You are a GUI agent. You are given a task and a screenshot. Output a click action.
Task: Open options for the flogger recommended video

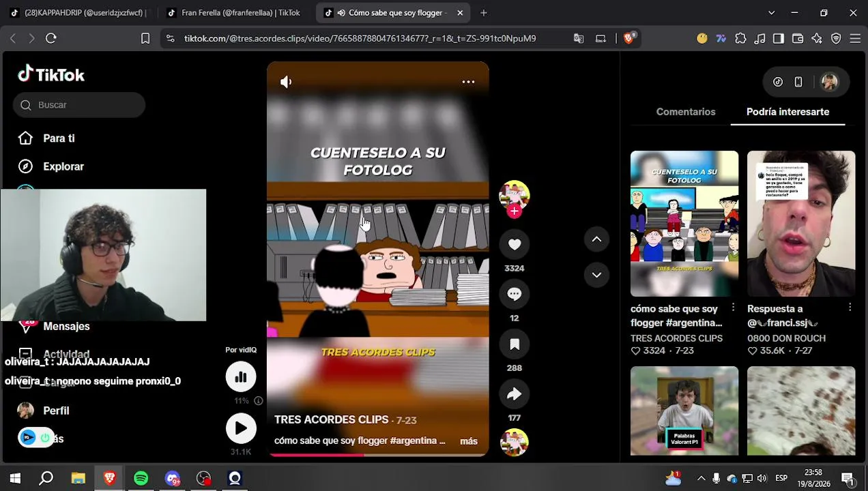point(733,308)
